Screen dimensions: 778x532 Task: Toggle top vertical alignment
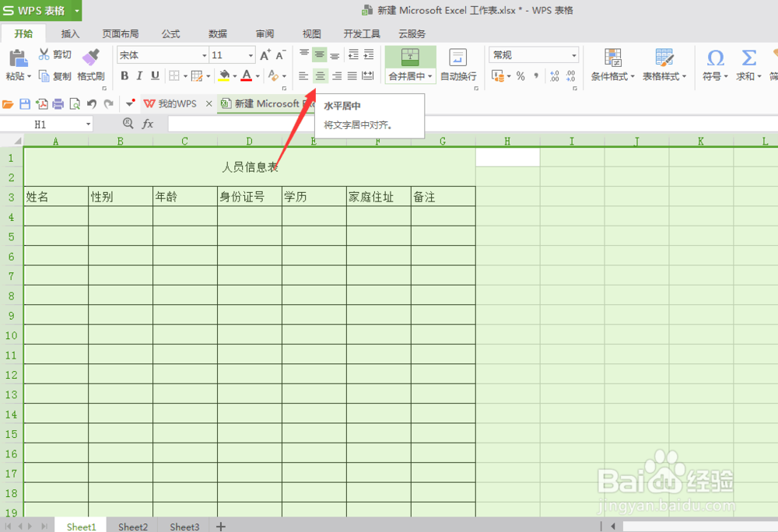304,54
